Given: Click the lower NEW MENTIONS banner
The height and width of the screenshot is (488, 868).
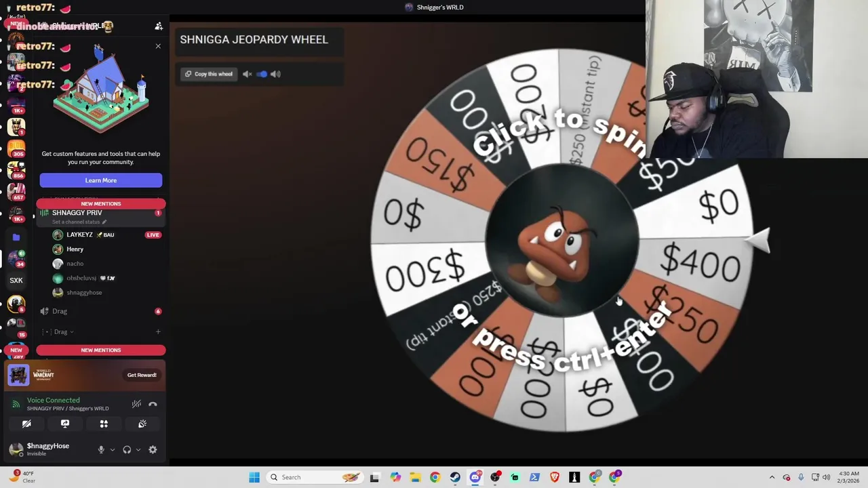Looking at the screenshot, I should [100, 350].
